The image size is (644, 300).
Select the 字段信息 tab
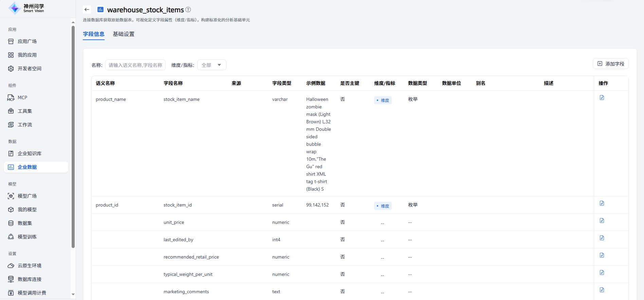(x=94, y=34)
